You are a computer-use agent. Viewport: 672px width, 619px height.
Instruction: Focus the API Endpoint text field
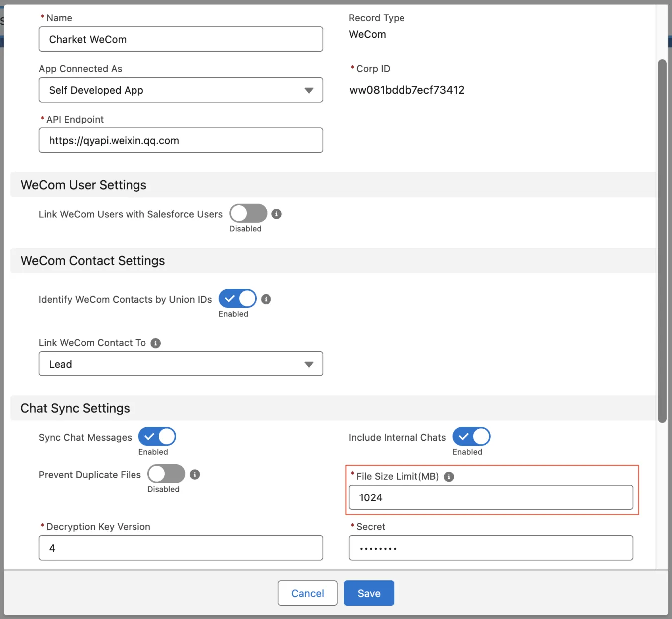click(181, 141)
